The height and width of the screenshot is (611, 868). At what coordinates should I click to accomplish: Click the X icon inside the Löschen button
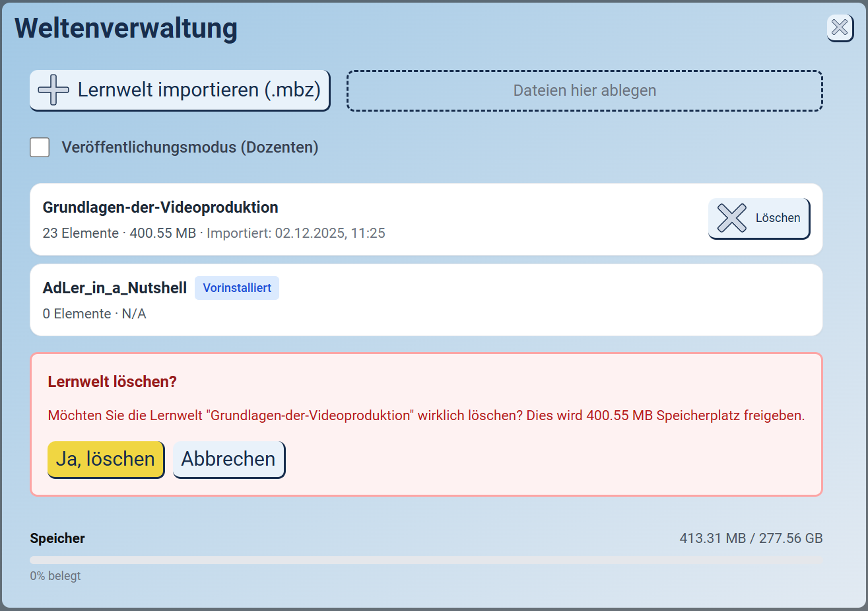731,217
